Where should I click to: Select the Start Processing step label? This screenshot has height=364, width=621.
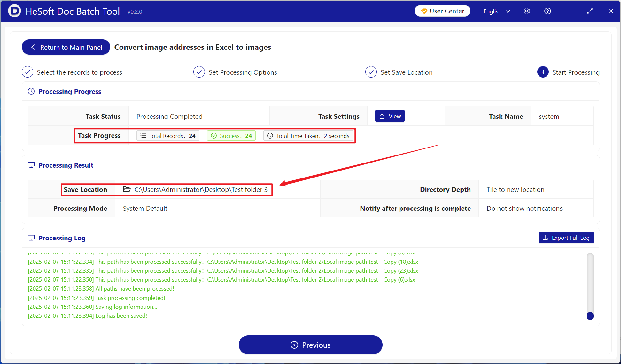tap(576, 72)
